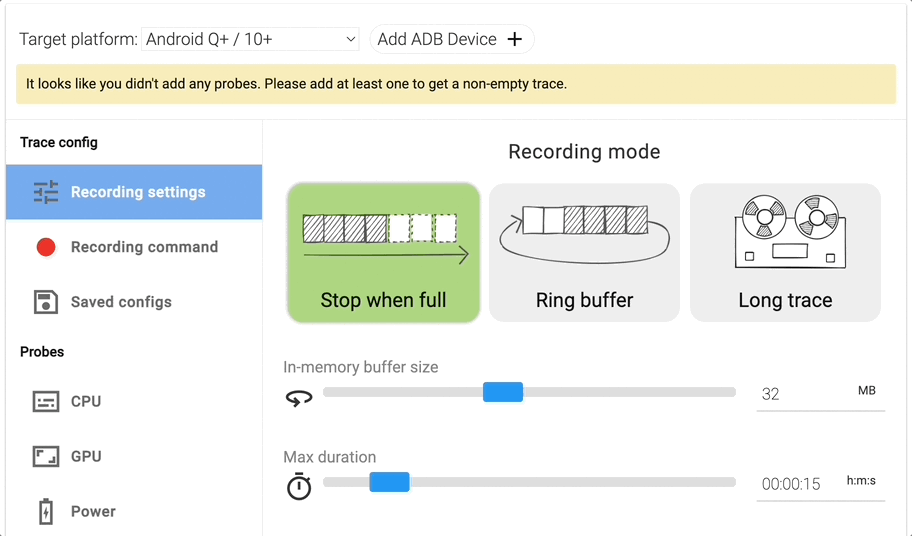Open the Recording command tab
The width and height of the screenshot is (912, 536).
144,247
